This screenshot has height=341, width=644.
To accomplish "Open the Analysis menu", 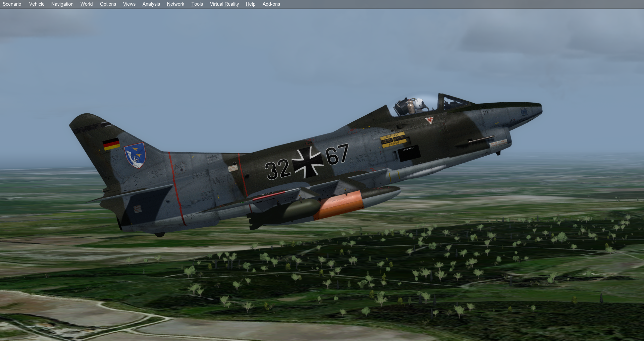I will (151, 4).
